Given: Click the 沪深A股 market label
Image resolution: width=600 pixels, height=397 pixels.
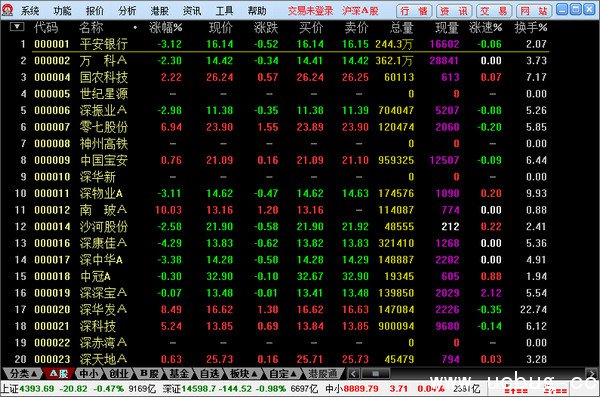Looking at the screenshot, I should tap(360, 11).
